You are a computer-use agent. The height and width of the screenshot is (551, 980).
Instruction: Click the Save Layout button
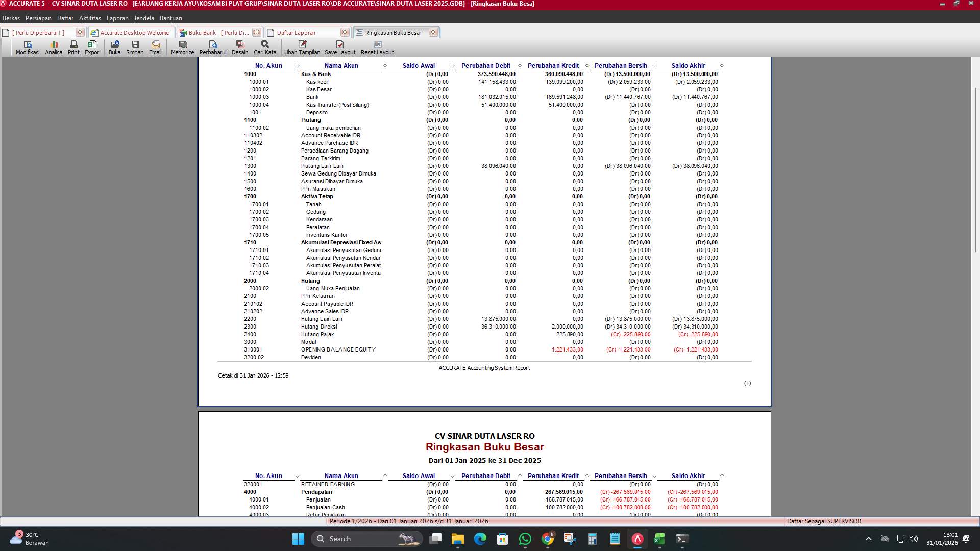(339, 47)
